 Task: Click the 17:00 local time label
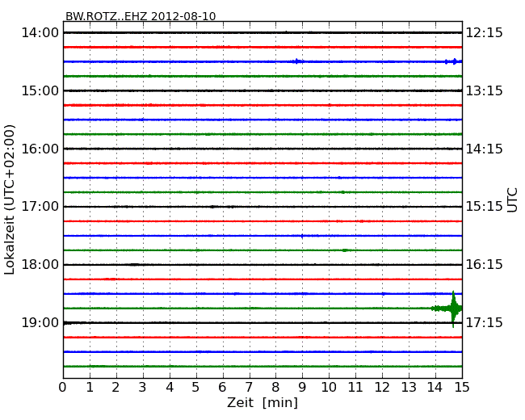pyautogui.click(x=40, y=206)
